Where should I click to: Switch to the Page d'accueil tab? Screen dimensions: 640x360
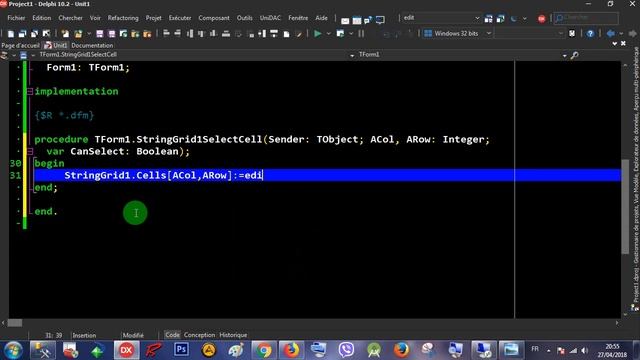coord(20,45)
